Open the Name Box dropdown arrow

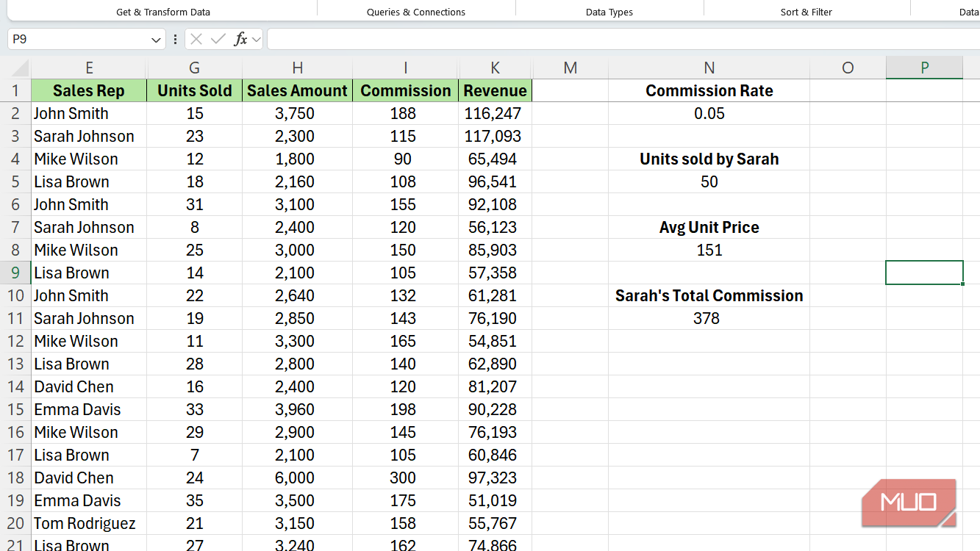tap(156, 40)
